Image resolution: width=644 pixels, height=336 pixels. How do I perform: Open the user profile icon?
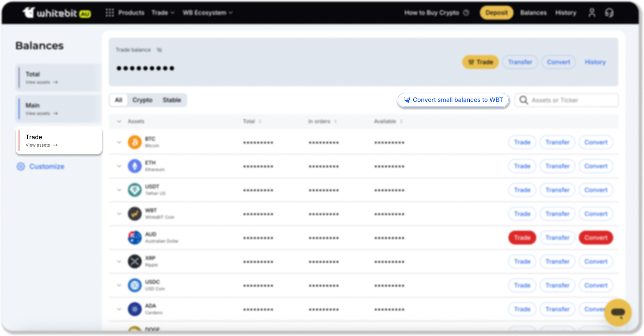[x=592, y=13]
